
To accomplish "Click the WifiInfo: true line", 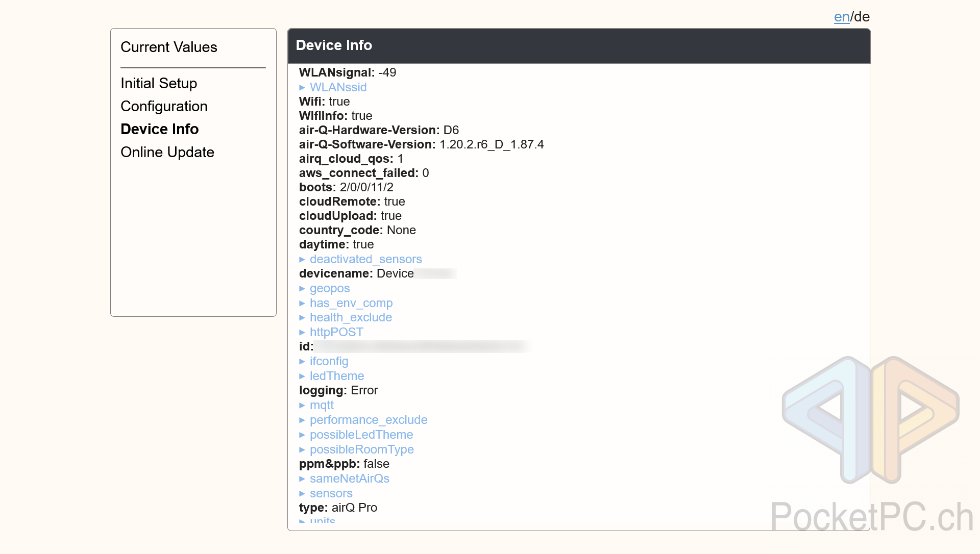I will (336, 116).
